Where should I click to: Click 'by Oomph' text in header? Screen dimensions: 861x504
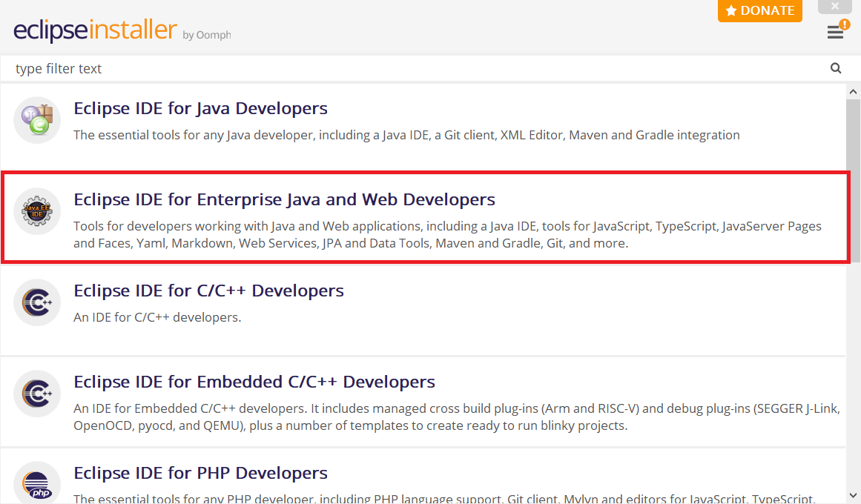point(206,35)
